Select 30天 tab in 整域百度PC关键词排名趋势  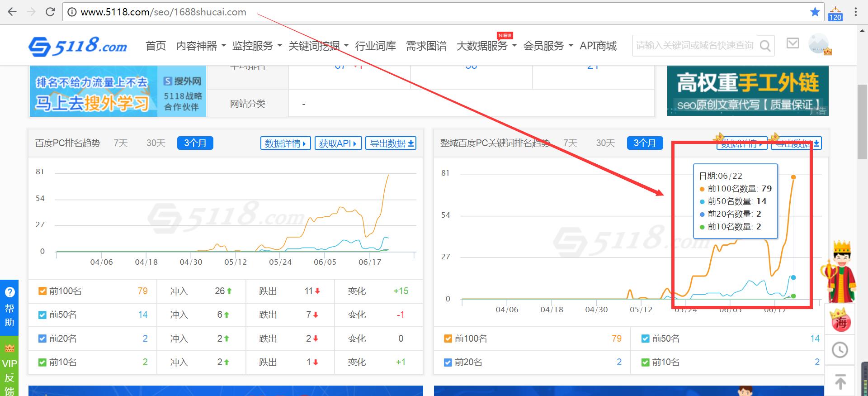pyautogui.click(x=605, y=143)
